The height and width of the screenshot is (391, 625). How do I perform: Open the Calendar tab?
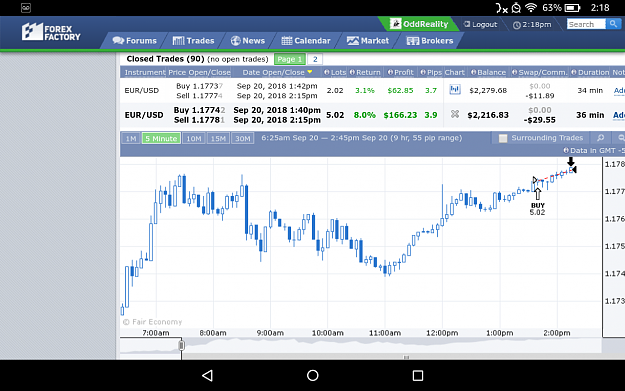tap(306, 41)
